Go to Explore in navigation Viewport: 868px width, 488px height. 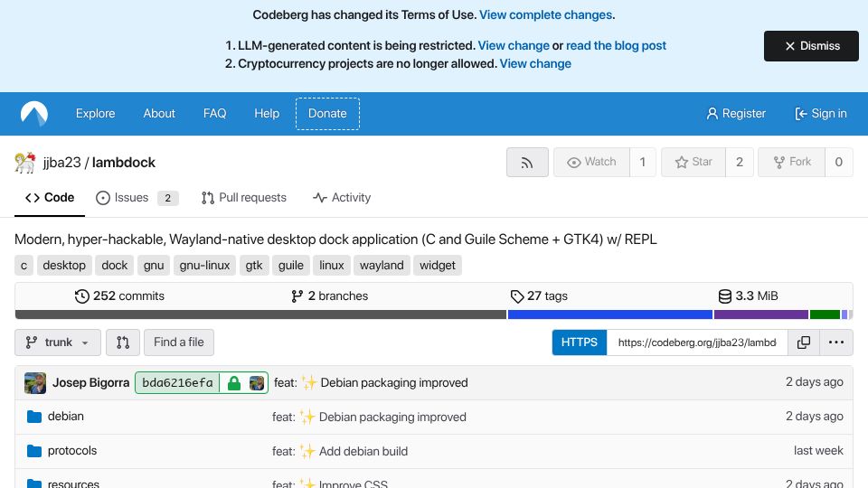[x=95, y=114]
